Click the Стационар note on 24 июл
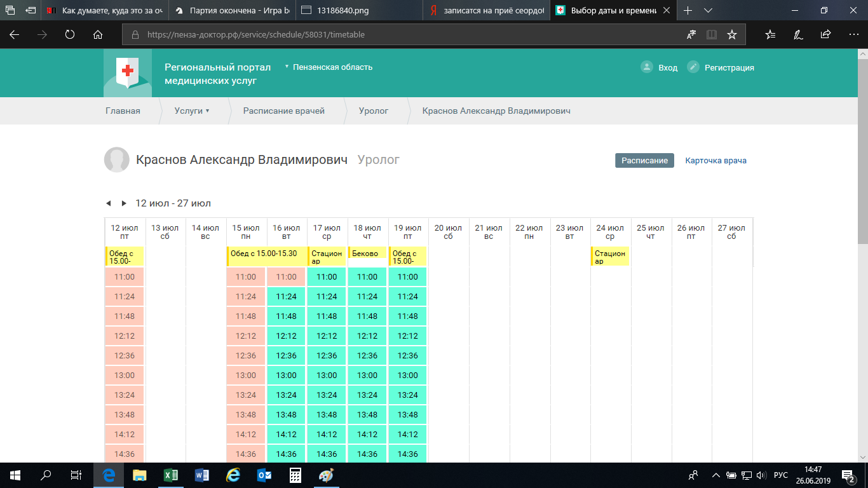The image size is (868, 488). (x=610, y=256)
